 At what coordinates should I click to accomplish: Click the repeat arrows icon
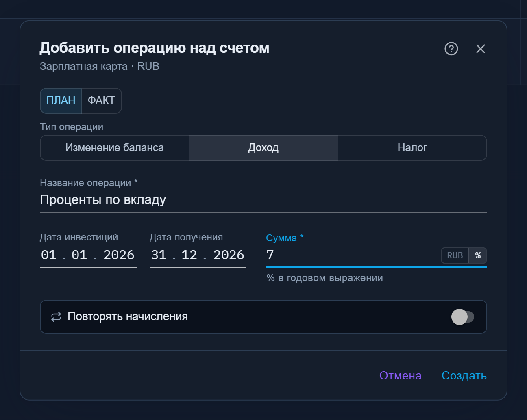pos(56,317)
